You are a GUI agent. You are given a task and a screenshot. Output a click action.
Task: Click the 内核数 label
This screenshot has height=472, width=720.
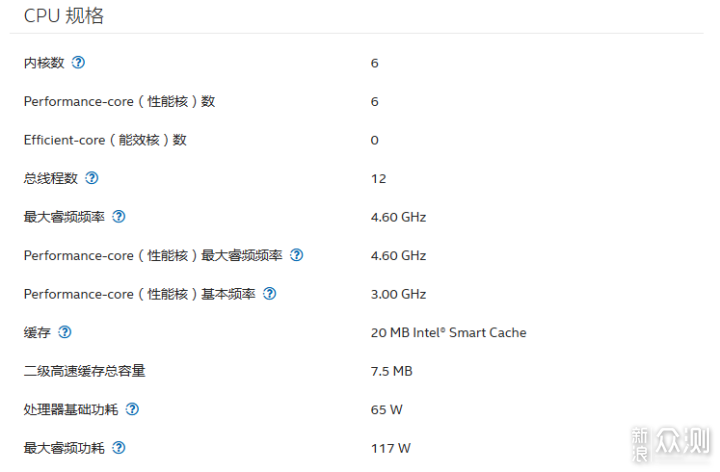coord(44,63)
